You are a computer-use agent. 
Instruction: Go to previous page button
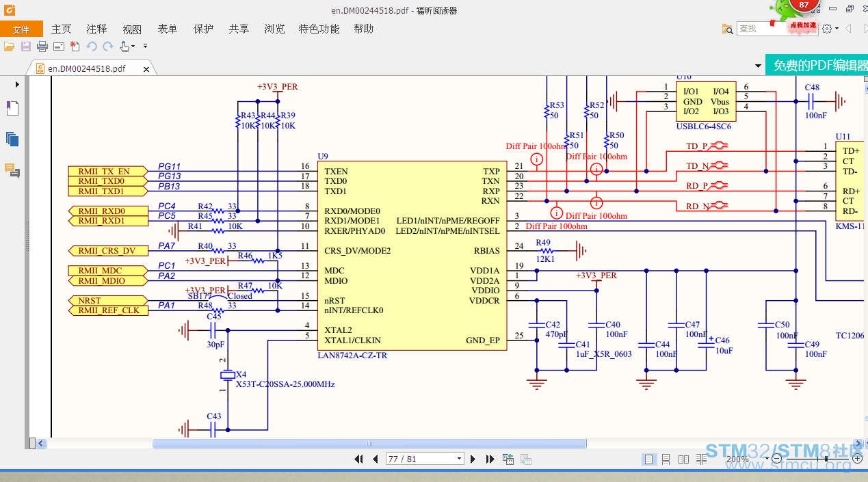pos(375,459)
